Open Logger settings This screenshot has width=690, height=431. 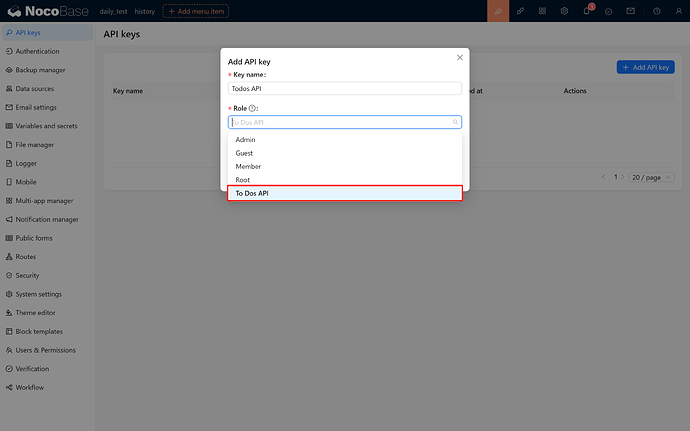point(48,163)
